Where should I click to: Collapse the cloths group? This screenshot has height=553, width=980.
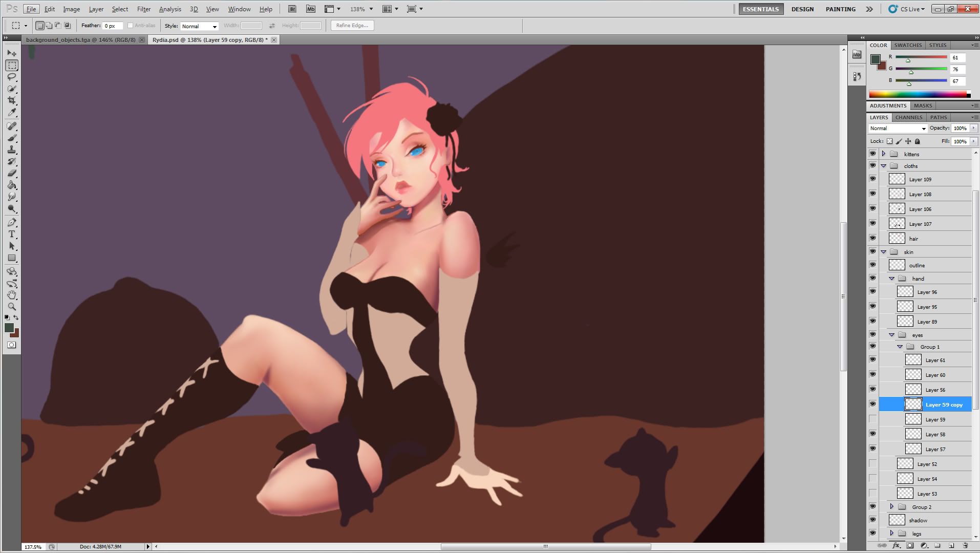coord(884,166)
